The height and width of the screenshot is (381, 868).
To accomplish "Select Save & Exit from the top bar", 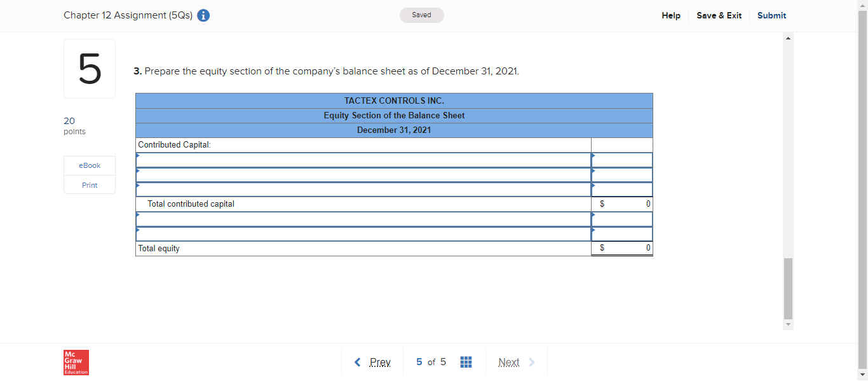I will coord(719,15).
